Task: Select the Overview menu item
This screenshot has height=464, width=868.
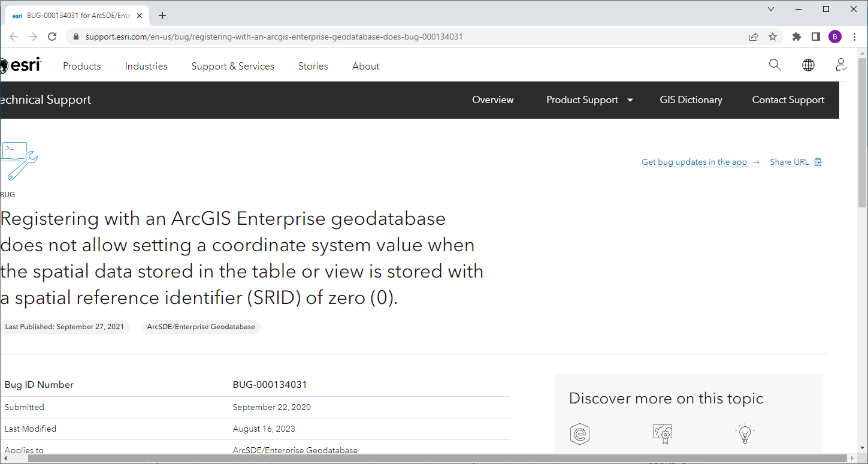Action: (492, 100)
